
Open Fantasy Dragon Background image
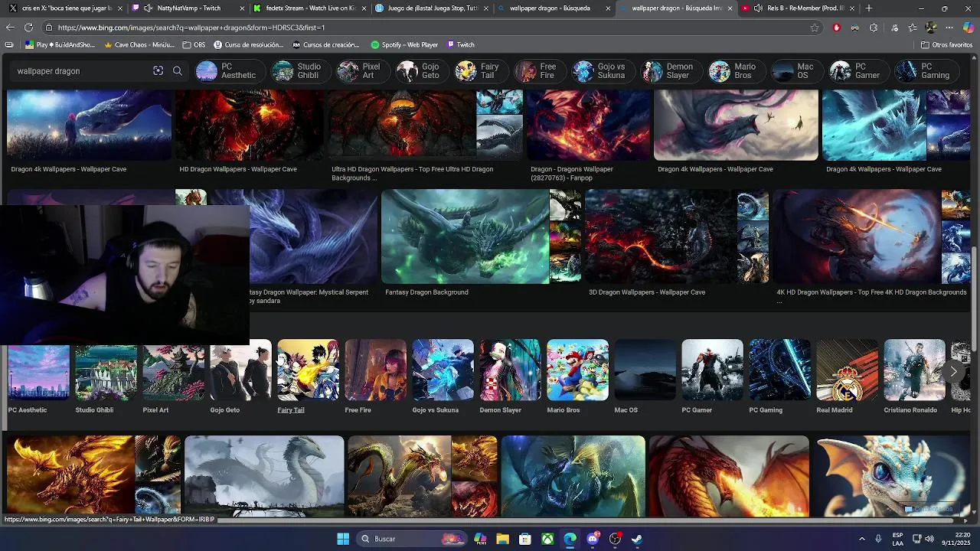[465, 237]
